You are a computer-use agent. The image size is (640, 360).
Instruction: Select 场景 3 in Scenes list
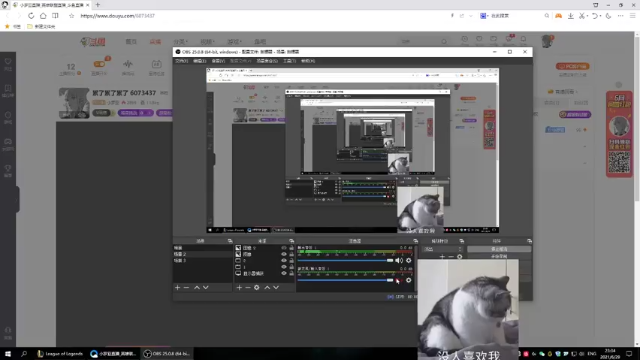click(x=203, y=260)
